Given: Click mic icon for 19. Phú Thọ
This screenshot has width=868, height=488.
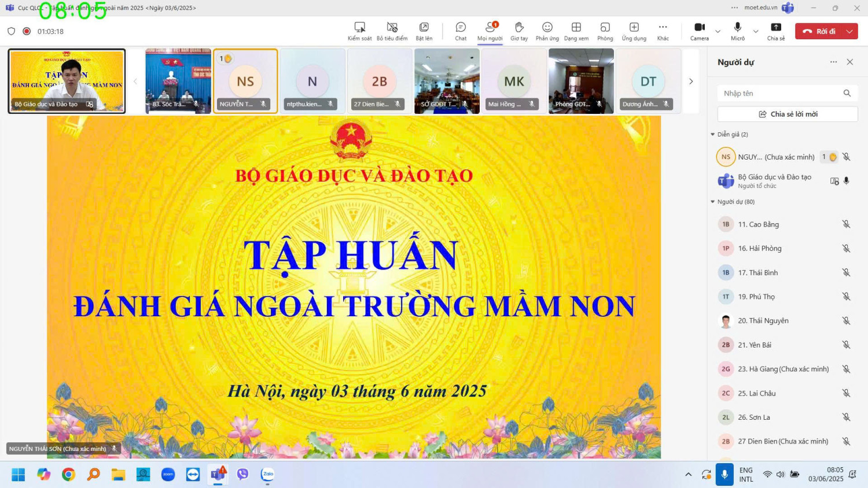Looking at the screenshot, I should [x=846, y=297].
